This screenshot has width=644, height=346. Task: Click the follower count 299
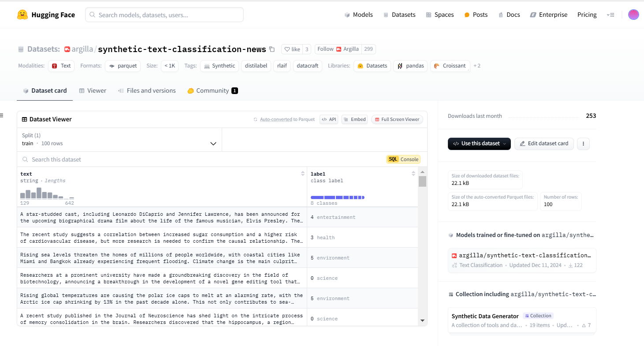(369, 49)
